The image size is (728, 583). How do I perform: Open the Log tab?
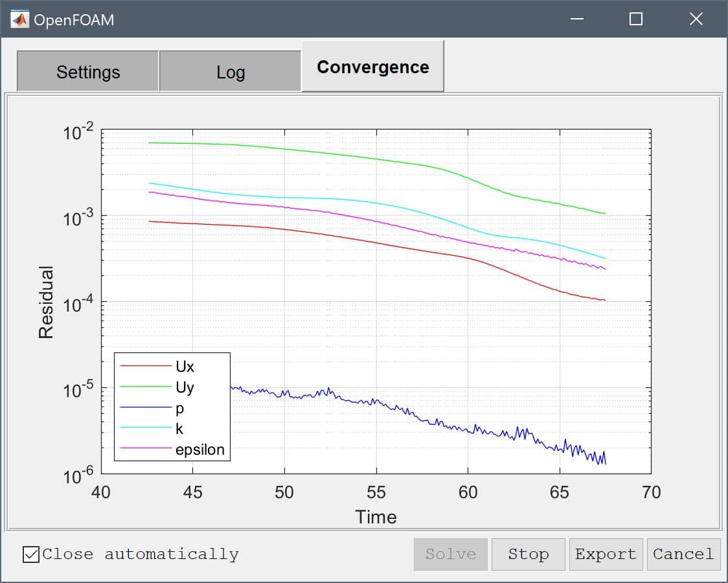(x=231, y=71)
